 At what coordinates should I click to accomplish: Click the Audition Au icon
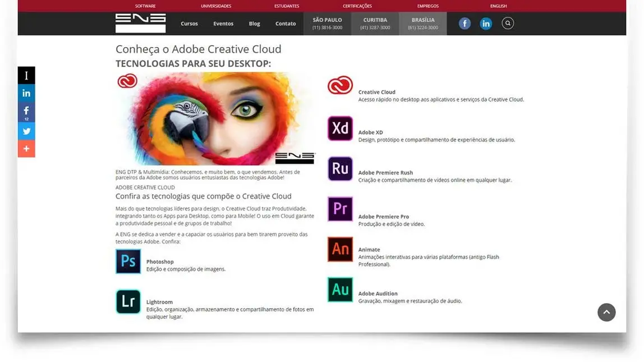pyautogui.click(x=340, y=290)
